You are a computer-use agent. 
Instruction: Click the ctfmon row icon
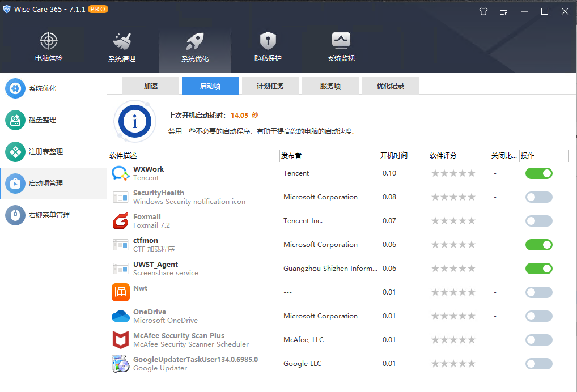pyautogui.click(x=121, y=245)
